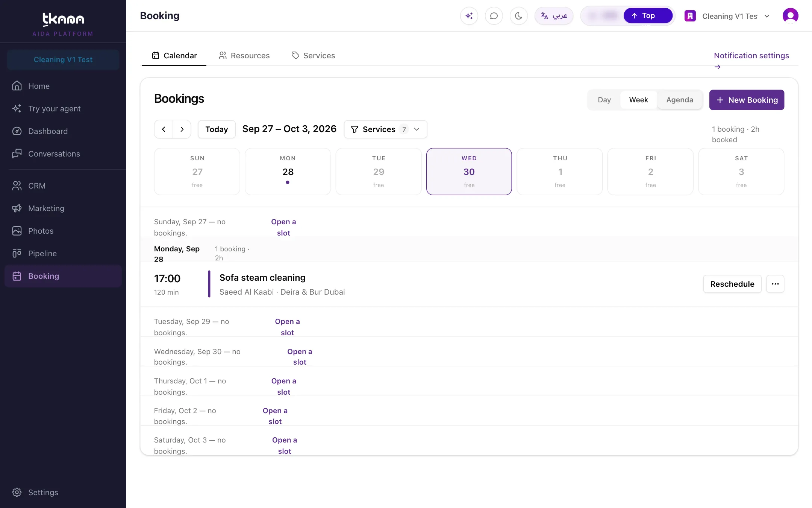Switch language to Arabic
Screen dimensions: 812x508
554,16
